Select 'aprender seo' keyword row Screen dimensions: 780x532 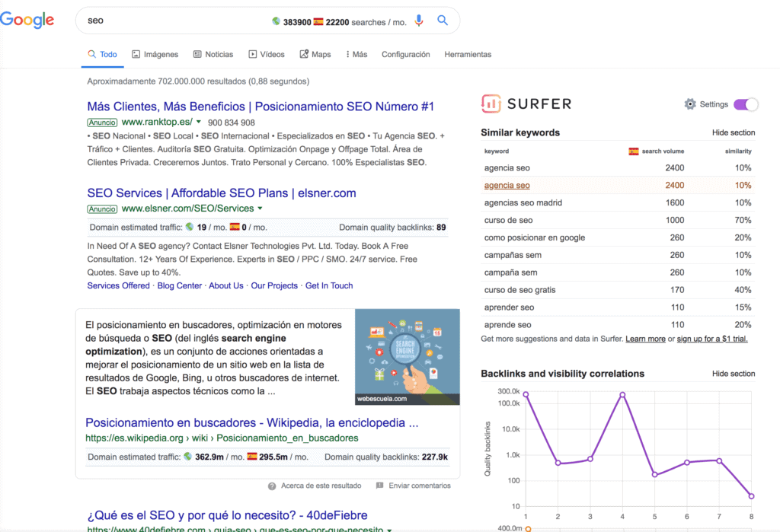[618, 307]
